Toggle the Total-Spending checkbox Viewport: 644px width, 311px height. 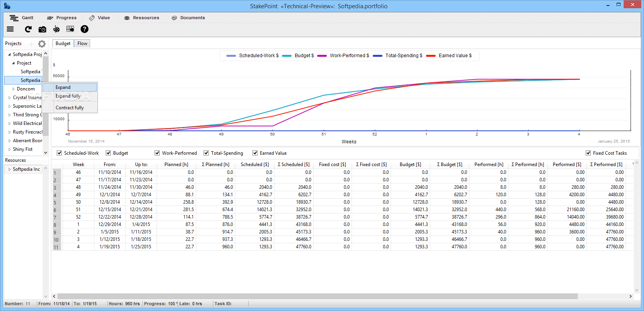206,153
